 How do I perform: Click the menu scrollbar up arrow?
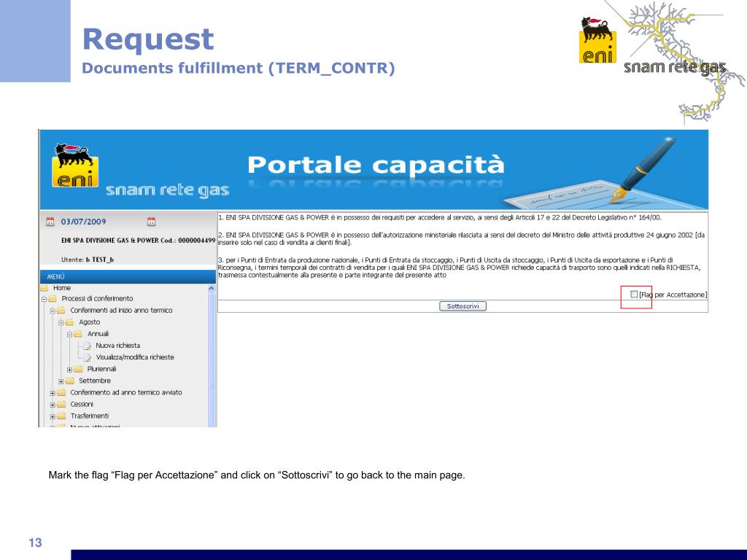tap(212, 289)
